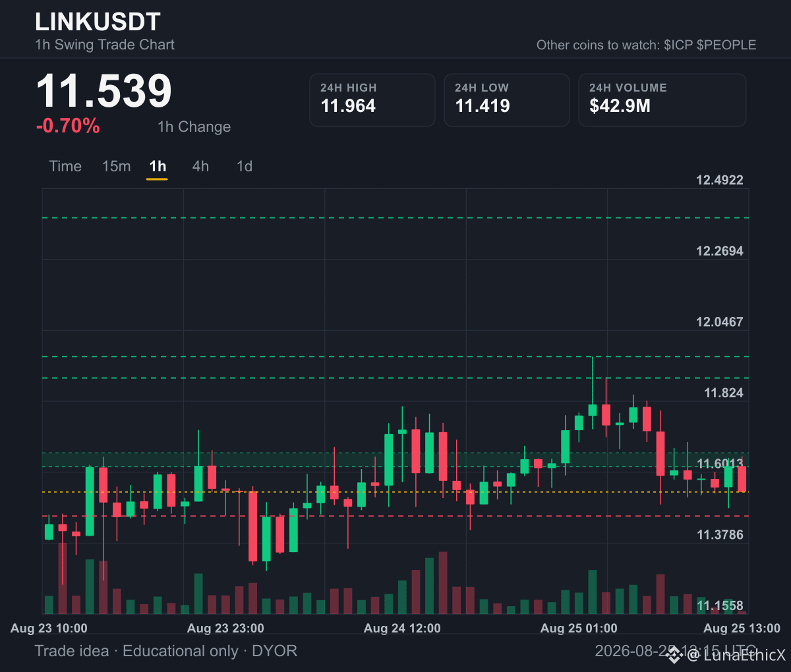Screen dimensions: 791x672
Task: Click the LINKUSDT pair title
Action: 98,22
